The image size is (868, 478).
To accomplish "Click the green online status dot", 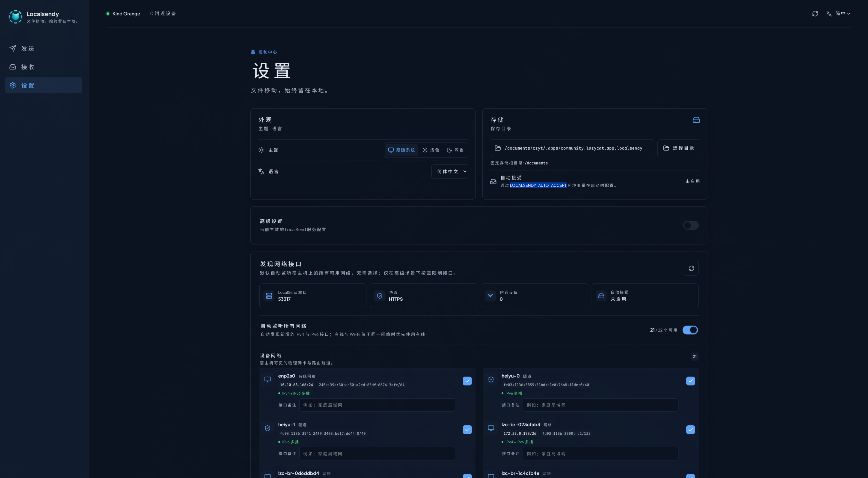I will (x=108, y=13).
